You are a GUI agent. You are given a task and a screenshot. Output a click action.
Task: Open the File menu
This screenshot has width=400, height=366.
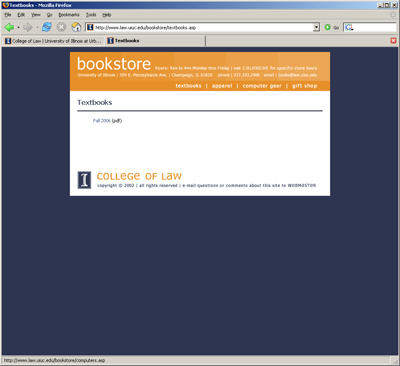click(x=8, y=15)
